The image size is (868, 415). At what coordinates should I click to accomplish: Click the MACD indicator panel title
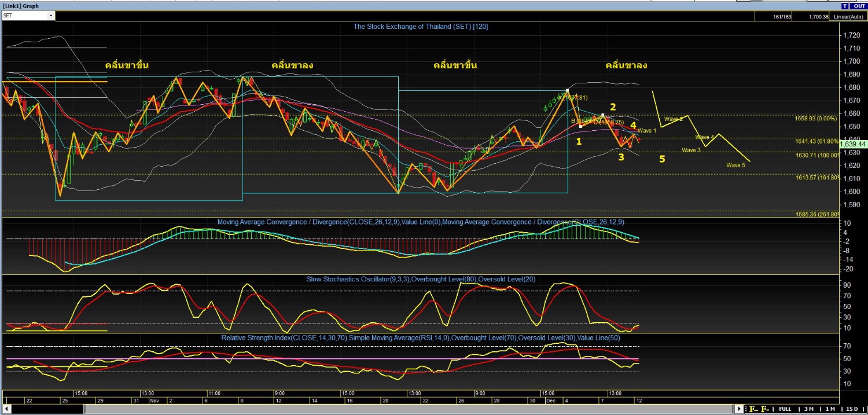click(x=421, y=222)
